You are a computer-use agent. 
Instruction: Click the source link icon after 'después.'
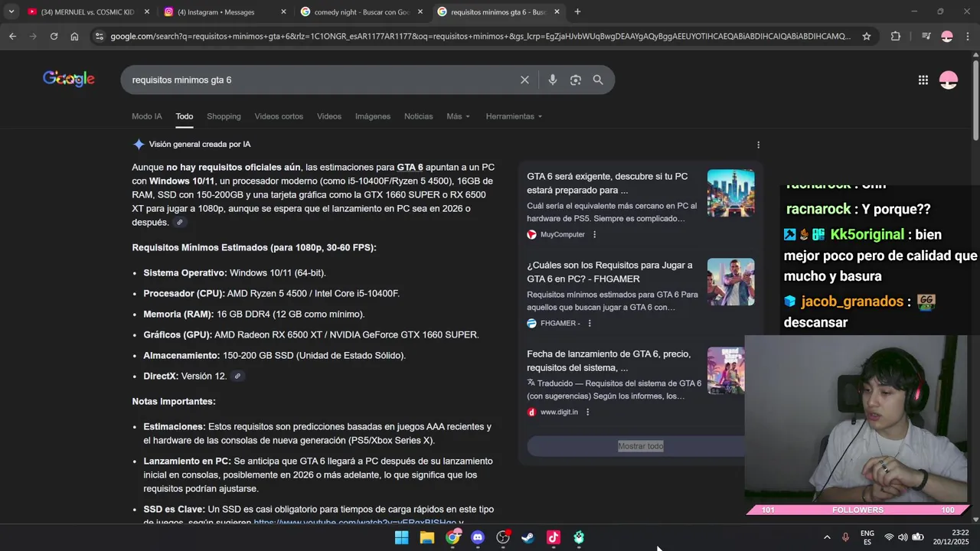pyautogui.click(x=180, y=223)
